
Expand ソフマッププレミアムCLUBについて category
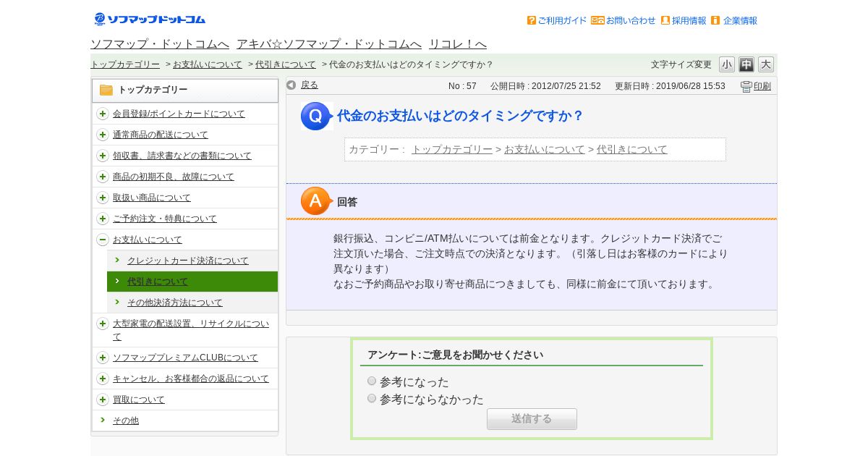103,358
